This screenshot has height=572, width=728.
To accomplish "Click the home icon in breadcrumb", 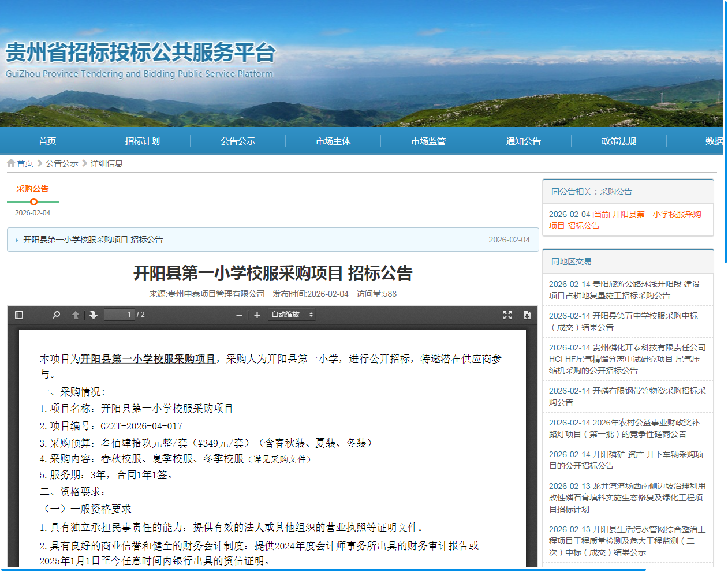I will [x=11, y=163].
